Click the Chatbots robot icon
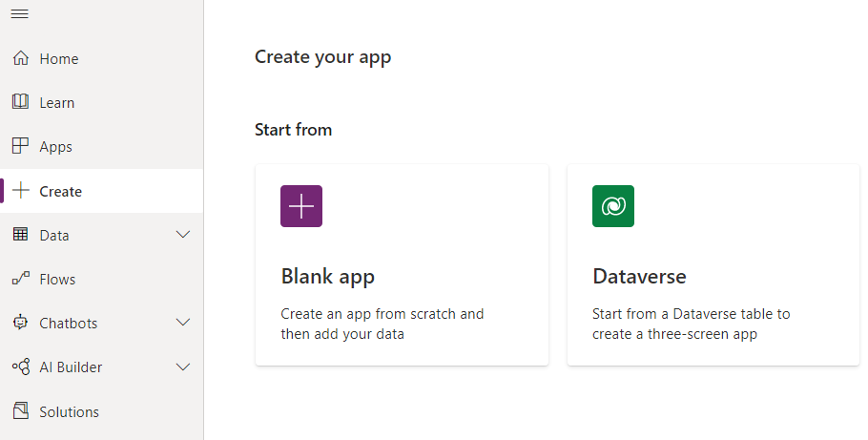This screenshot has width=868, height=440. (x=20, y=323)
